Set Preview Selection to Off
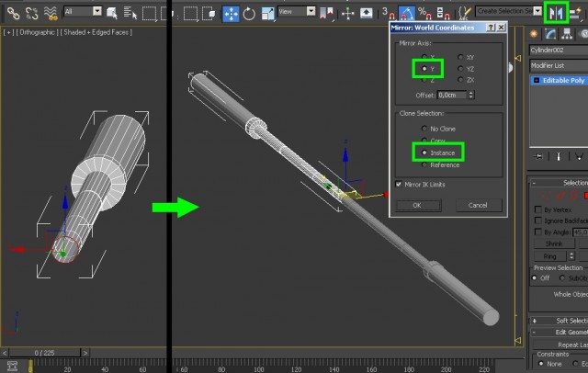The image size is (588, 373). (535, 277)
